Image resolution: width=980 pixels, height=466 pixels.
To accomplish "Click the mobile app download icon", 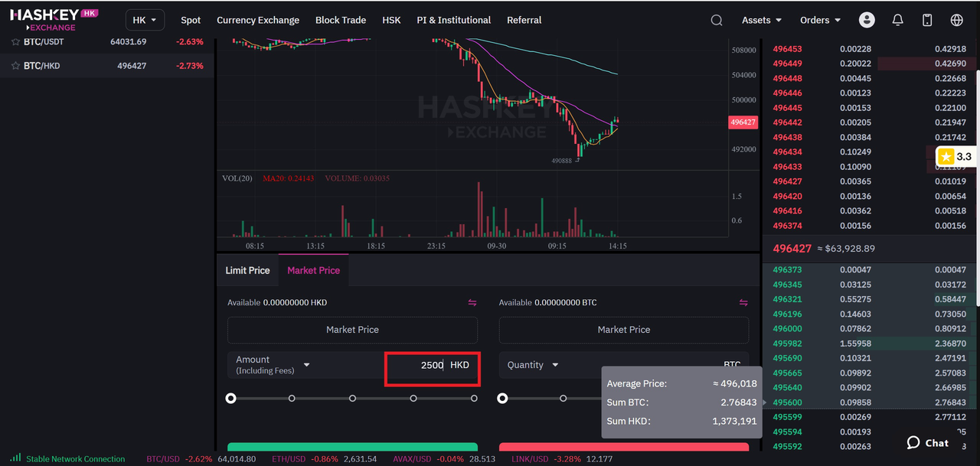I will coord(927,20).
